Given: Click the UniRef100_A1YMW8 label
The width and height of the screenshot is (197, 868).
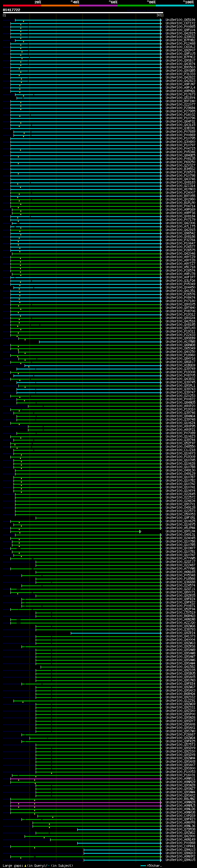Looking at the screenshot, I should (180, 342).
